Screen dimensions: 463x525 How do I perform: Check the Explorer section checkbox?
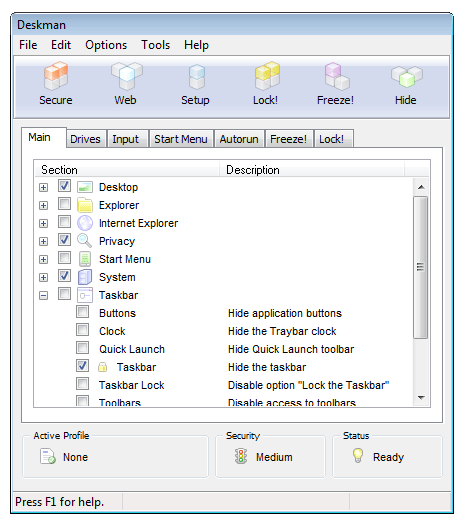(64, 204)
